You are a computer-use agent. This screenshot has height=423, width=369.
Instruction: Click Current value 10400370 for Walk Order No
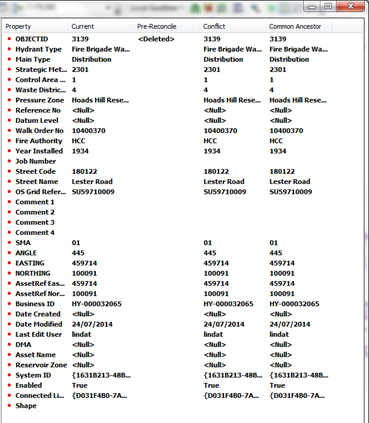[89, 131]
